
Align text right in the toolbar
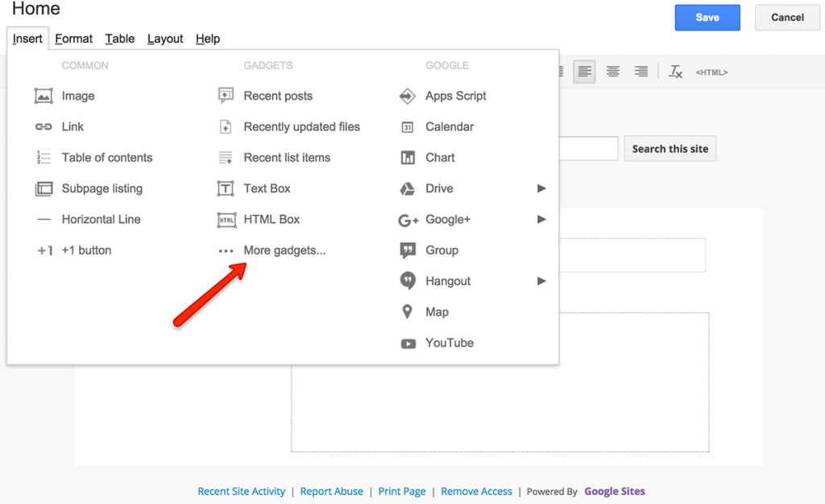pyautogui.click(x=641, y=72)
